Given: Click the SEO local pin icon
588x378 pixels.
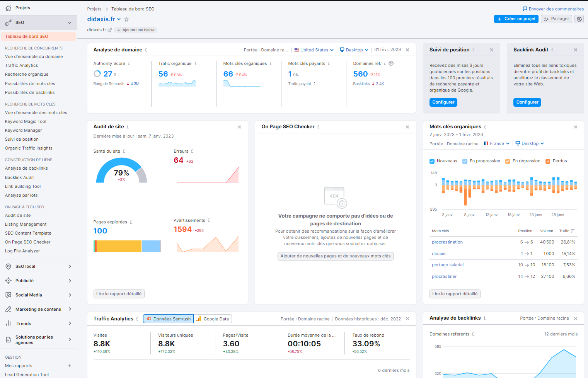Looking at the screenshot, I should (8, 266).
